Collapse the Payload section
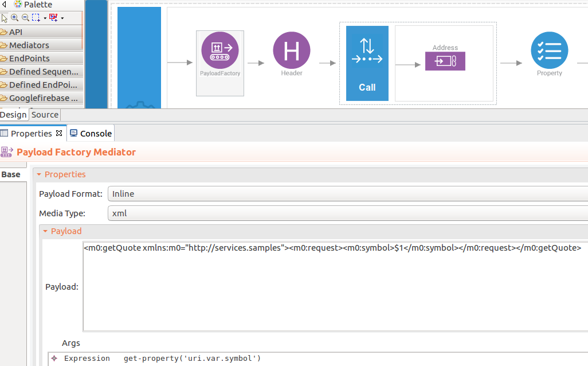Image resolution: width=588 pixels, height=366 pixels. pyautogui.click(x=45, y=231)
